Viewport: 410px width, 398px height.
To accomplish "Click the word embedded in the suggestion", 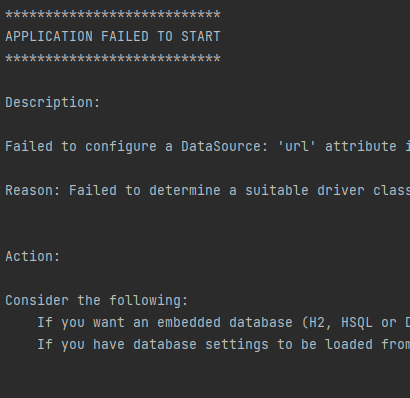I will pos(189,323).
